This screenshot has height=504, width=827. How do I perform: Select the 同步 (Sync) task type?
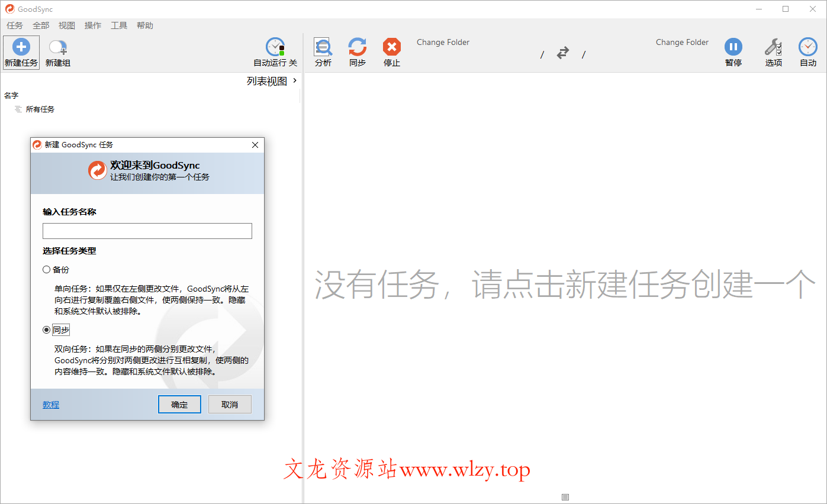pos(46,330)
